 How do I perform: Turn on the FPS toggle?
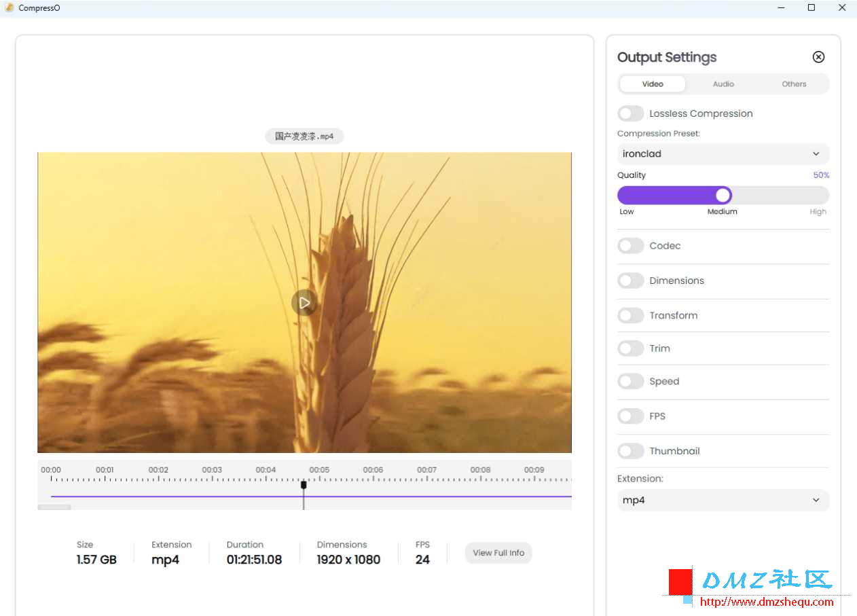pyautogui.click(x=631, y=416)
